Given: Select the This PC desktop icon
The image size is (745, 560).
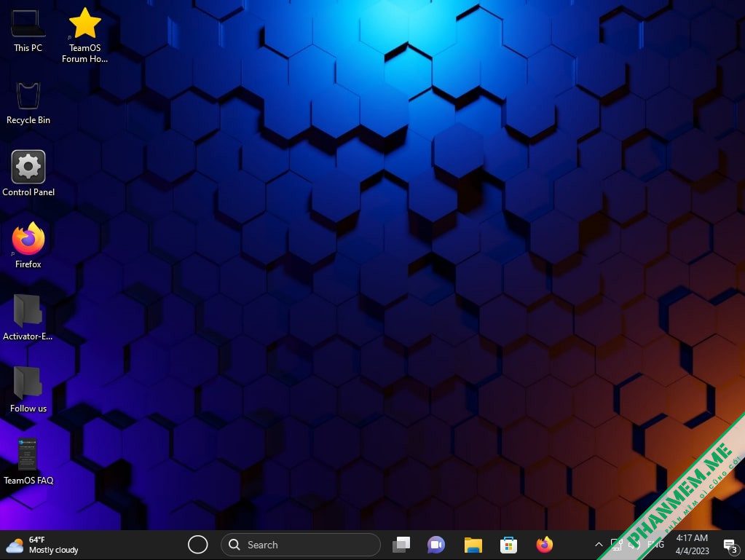Looking at the screenshot, I should [28, 31].
